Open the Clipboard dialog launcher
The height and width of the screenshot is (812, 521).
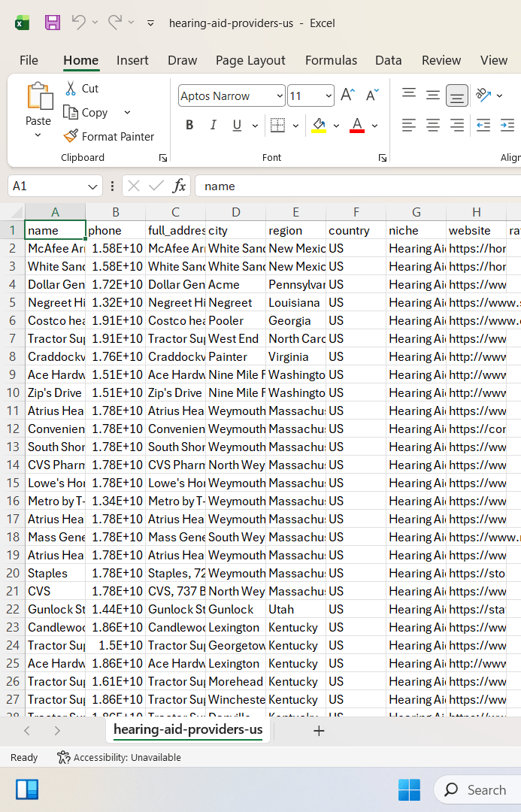[x=162, y=158]
